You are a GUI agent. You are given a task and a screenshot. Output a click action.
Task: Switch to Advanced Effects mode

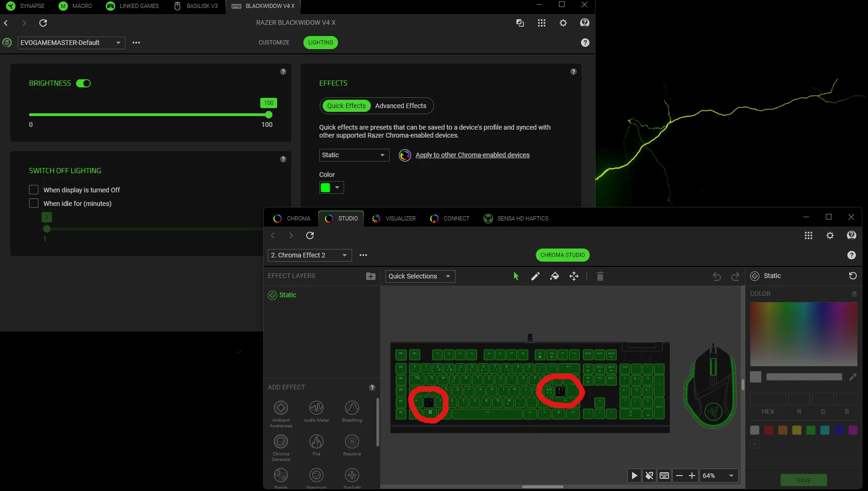click(x=401, y=106)
